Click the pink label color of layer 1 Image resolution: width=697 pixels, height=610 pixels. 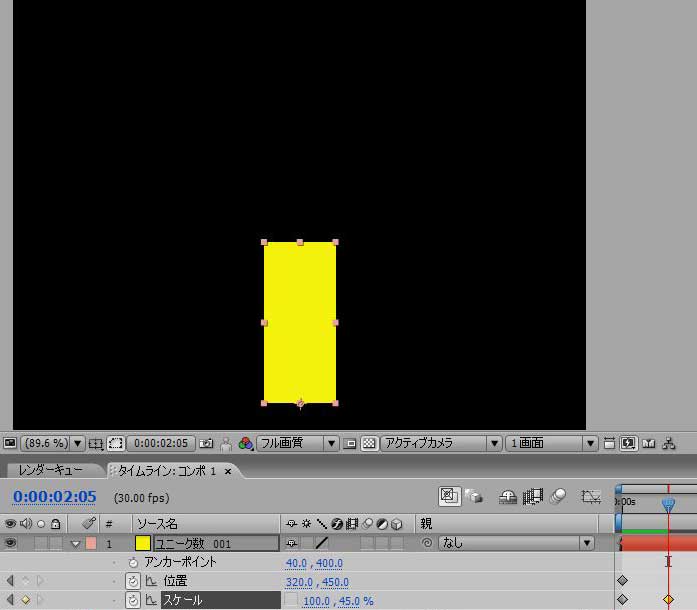(91, 543)
